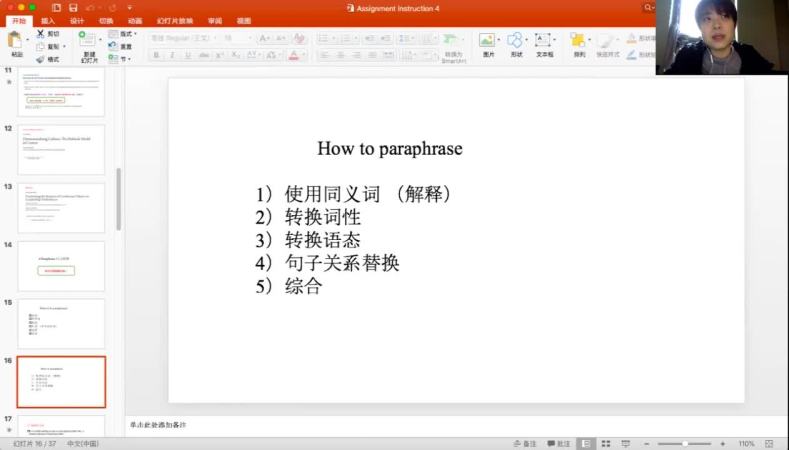Toggle Superscript formatting

point(220,55)
